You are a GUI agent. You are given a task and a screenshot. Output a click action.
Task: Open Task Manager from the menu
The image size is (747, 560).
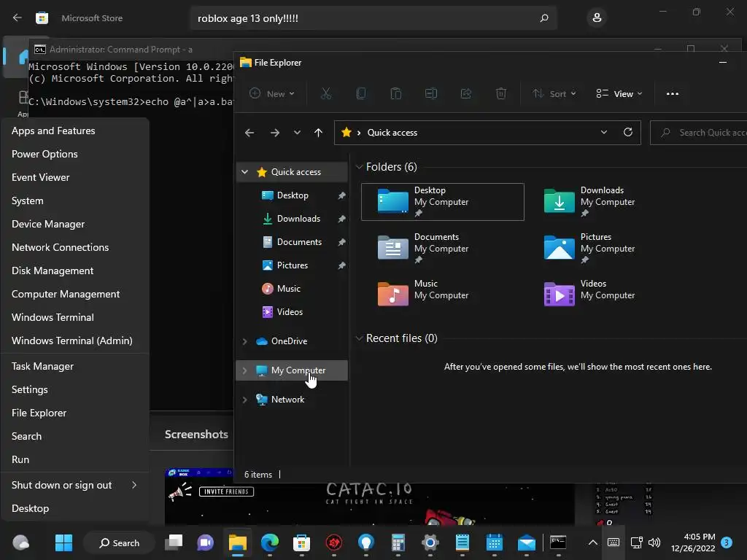click(75, 367)
